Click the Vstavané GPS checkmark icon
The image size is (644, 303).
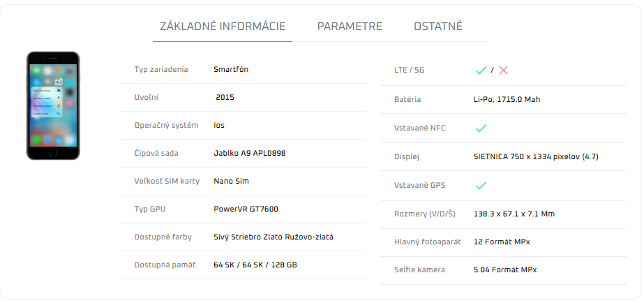(481, 185)
